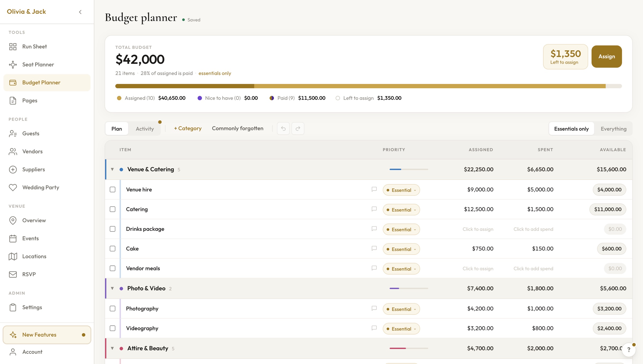643x364 pixels.
Task: Collapse the Photo & Video category
Action: [x=112, y=288]
